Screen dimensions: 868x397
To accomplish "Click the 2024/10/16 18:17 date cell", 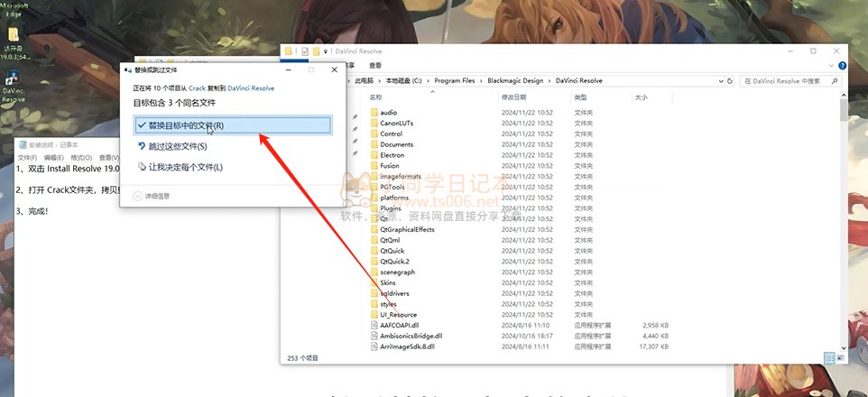I will point(525,336).
